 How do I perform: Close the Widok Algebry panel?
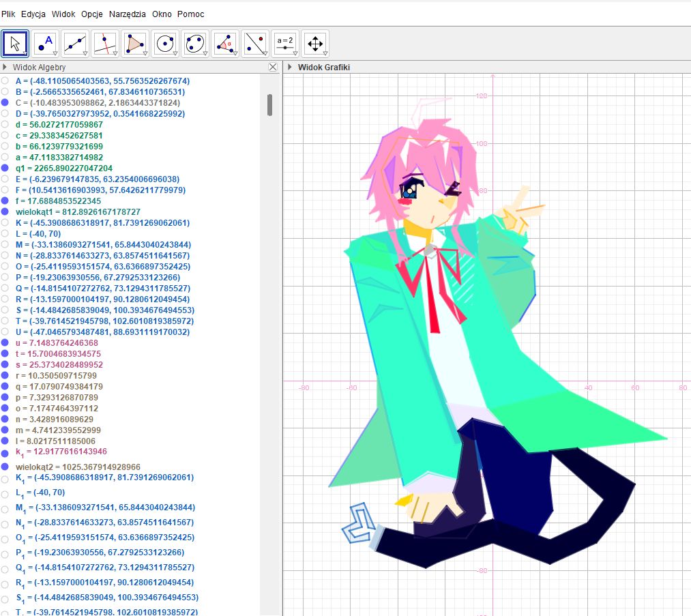(x=273, y=67)
